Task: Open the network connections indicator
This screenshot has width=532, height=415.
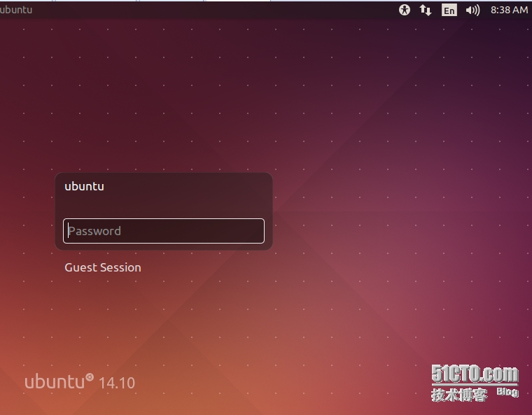Action: 426,10
